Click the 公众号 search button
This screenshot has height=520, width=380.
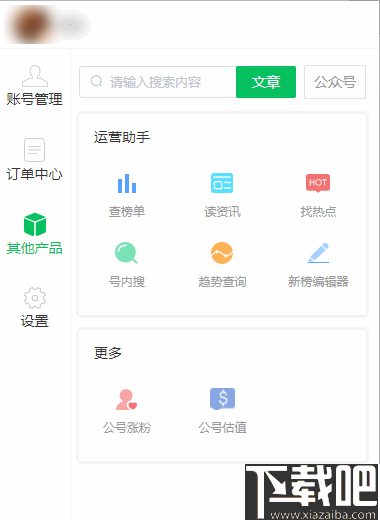(335, 82)
